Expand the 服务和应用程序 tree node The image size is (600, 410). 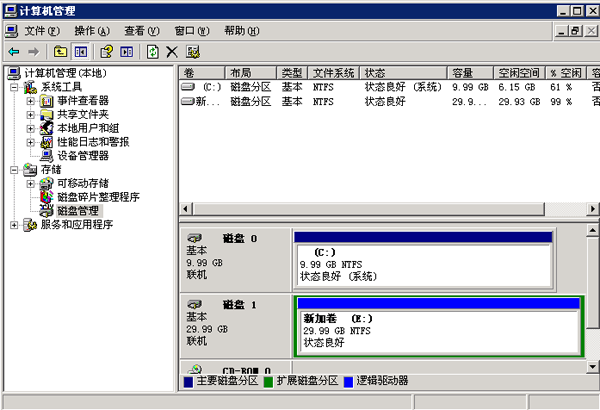pyautogui.click(x=14, y=225)
